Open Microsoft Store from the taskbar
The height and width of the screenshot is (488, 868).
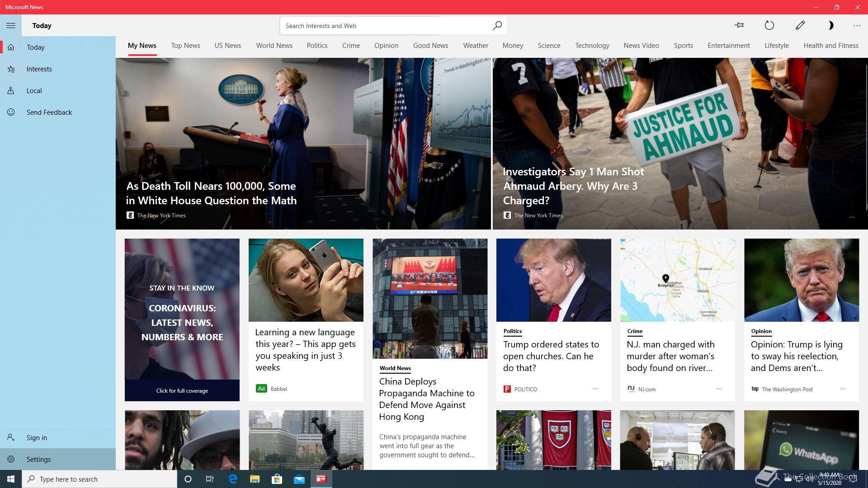tap(277, 479)
